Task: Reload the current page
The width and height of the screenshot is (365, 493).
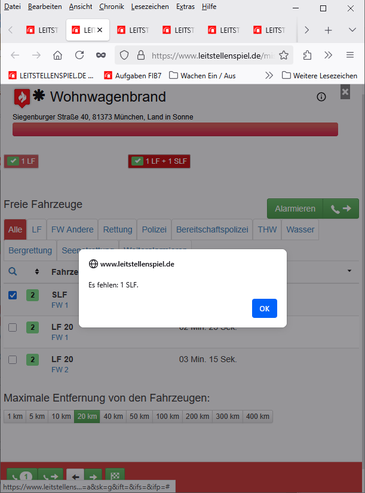Action: [79, 55]
